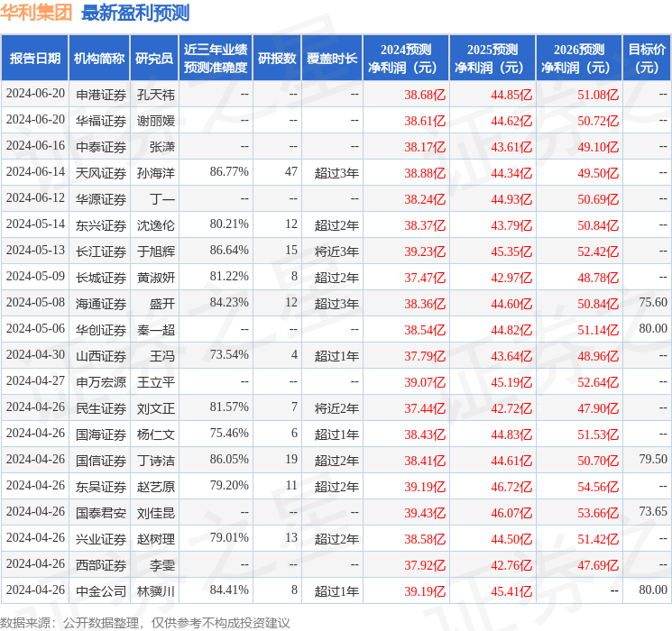Click analyst name 林骥川
Viewport: 672px width, 631px height.
pos(156,591)
